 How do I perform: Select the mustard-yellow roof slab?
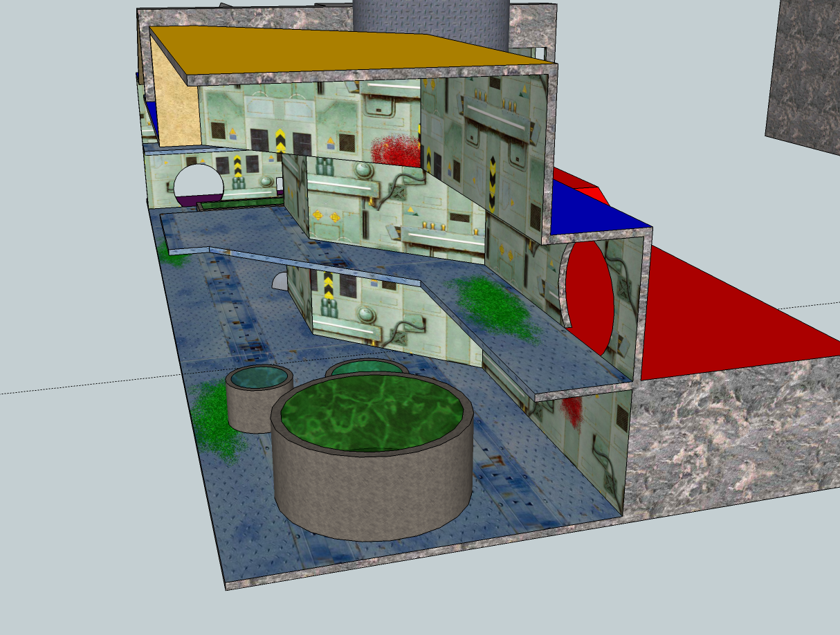pyautogui.click(x=353, y=50)
